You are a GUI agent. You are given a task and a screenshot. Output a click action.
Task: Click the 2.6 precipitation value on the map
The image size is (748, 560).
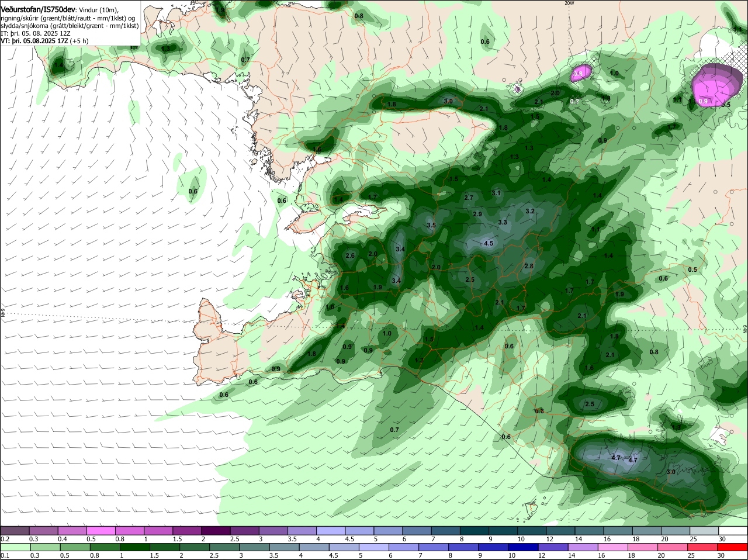350,256
